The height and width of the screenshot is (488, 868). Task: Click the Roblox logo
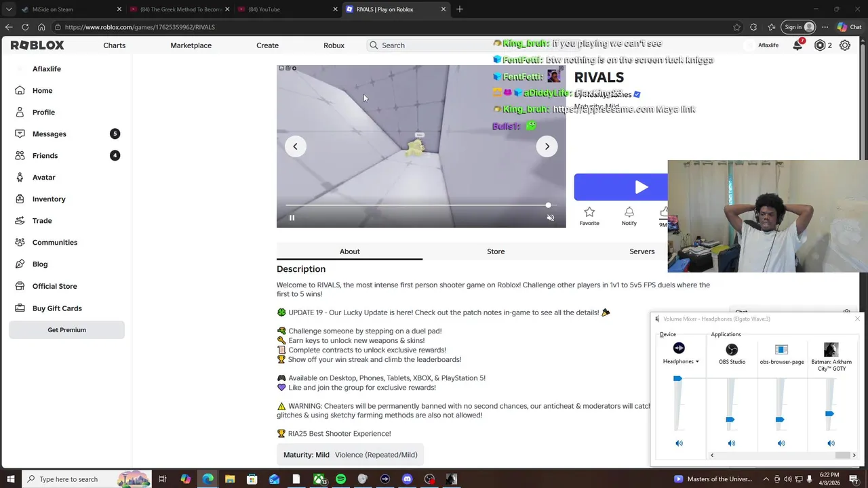tap(37, 45)
